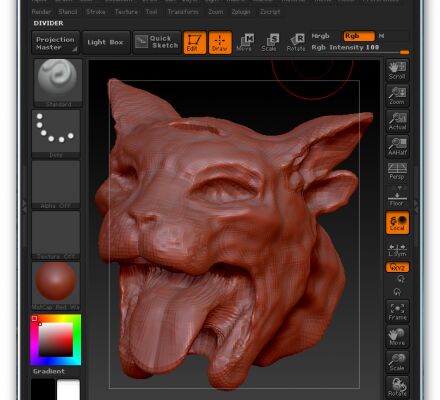The height and width of the screenshot is (400, 440).
Task: Open the Tool menu
Action: 151,12
